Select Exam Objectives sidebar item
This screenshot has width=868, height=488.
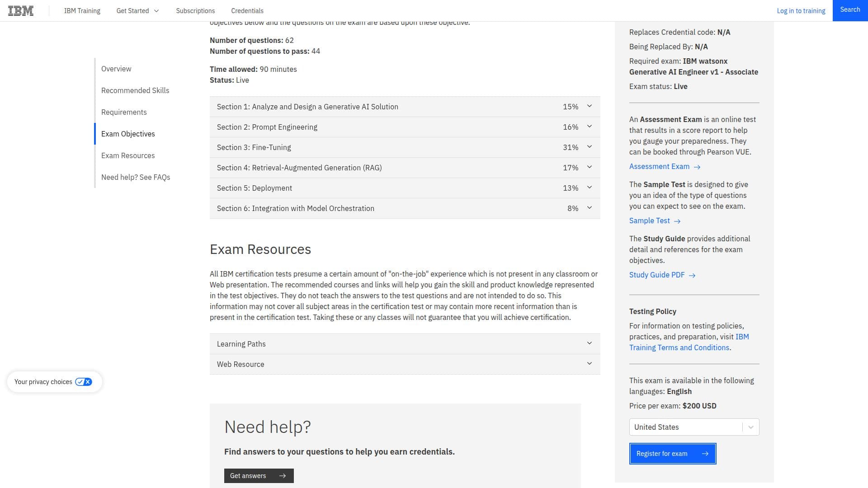[128, 134]
